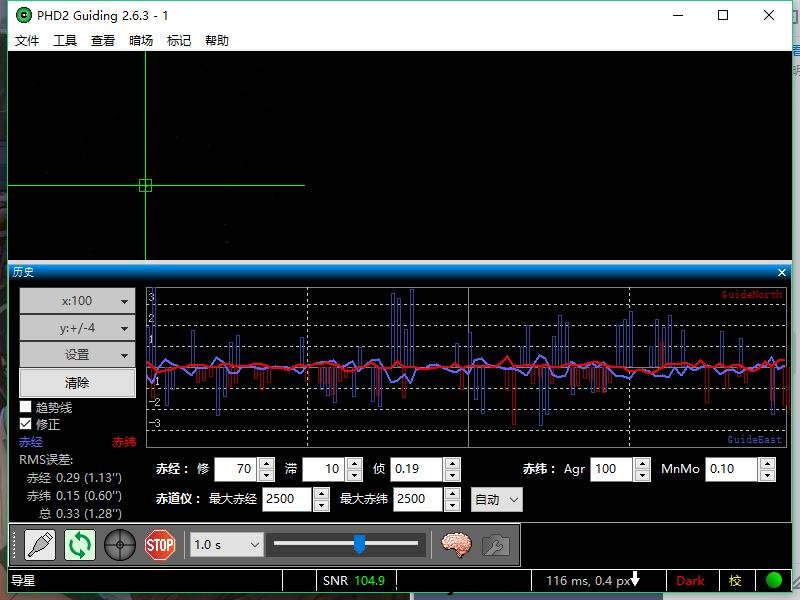The width and height of the screenshot is (800, 600).
Task: Uncheck the 修正 checkbox
Action: click(x=26, y=423)
